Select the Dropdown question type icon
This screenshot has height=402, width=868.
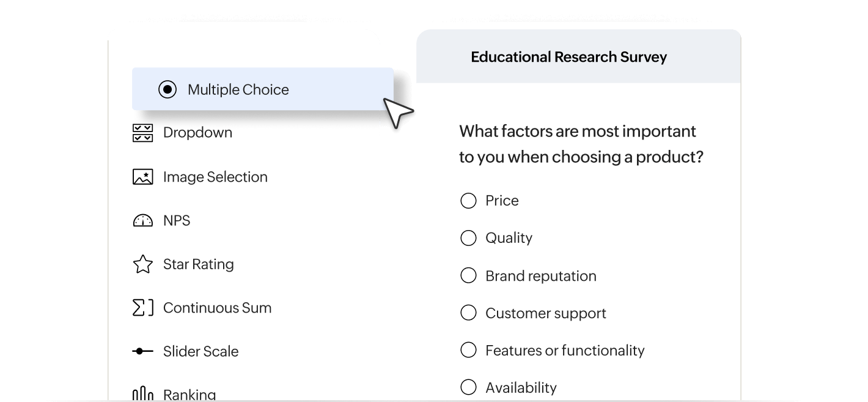coord(142,133)
